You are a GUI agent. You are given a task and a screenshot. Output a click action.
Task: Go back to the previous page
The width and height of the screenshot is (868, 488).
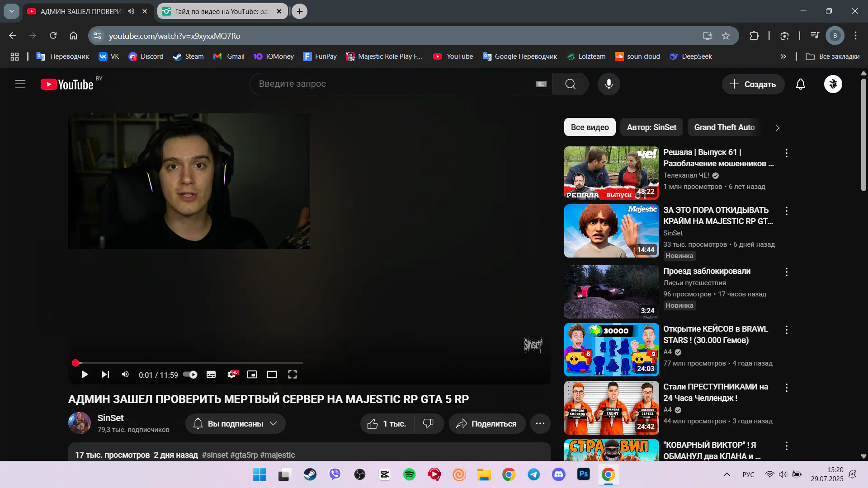13,36
